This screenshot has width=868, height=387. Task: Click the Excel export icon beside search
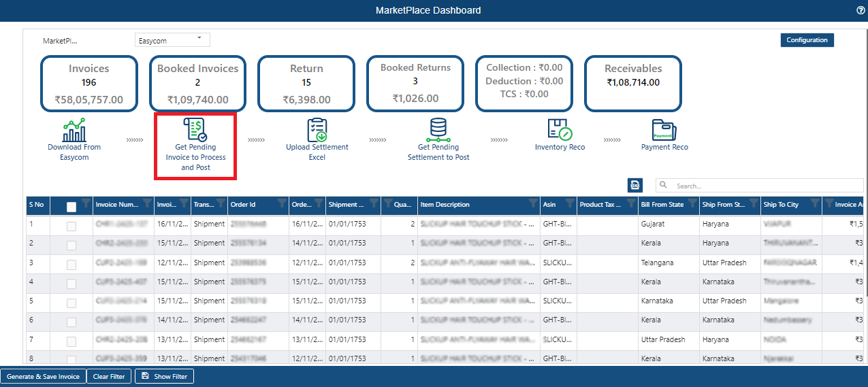tap(635, 185)
